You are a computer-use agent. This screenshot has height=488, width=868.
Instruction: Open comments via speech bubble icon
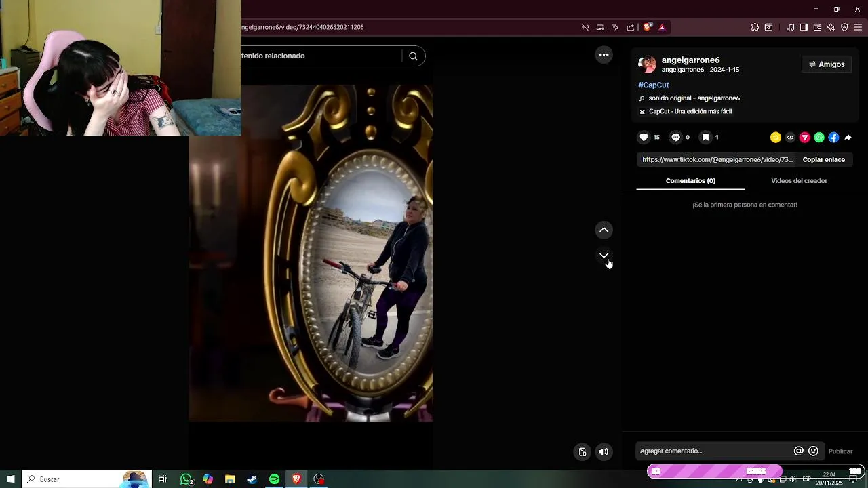tap(675, 138)
